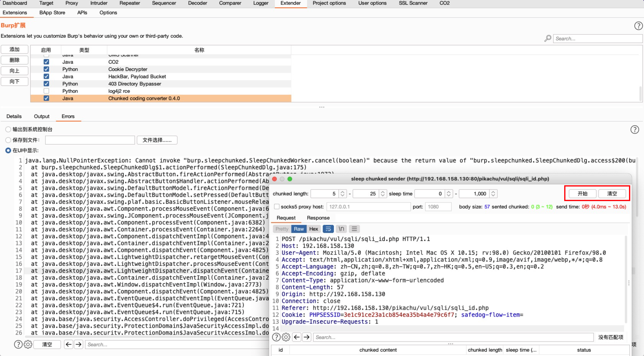
Task: Click 清空 button in sleep chunked sender
Action: point(612,194)
